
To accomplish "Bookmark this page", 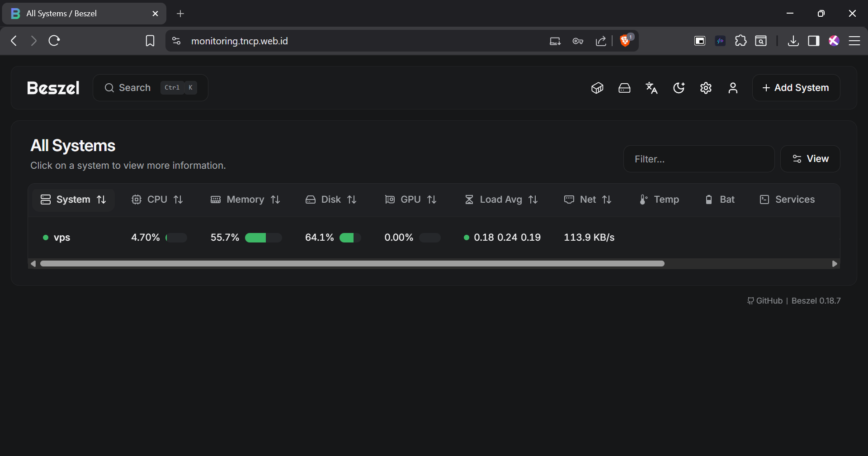I will click(x=150, y=41).
